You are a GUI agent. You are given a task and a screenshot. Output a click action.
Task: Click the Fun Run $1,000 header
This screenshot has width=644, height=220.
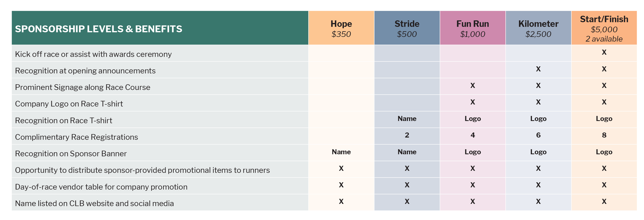pyautogui.click(x=473, y=28)
